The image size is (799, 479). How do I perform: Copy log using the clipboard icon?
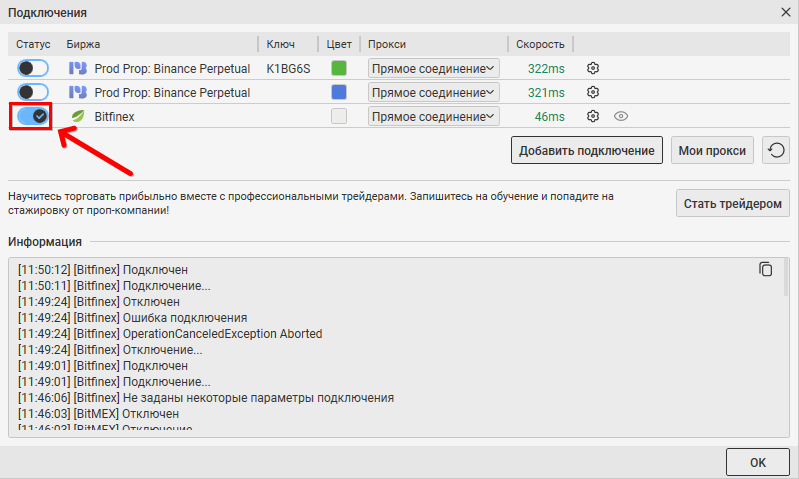click(x=766, y=269)
